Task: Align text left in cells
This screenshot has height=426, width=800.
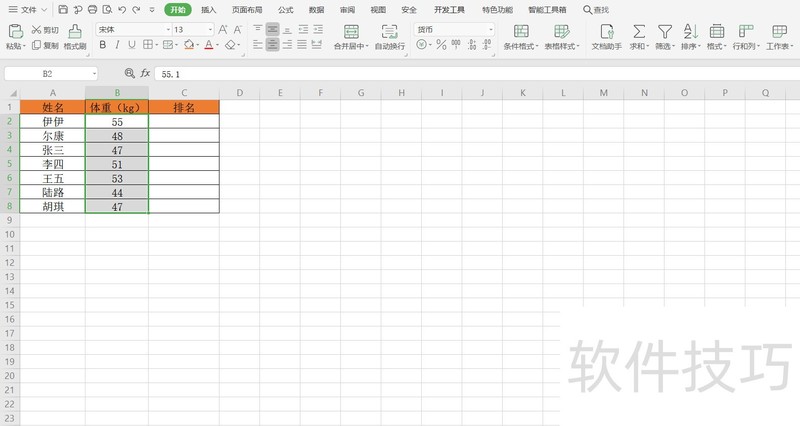Action: coord(258,45)
